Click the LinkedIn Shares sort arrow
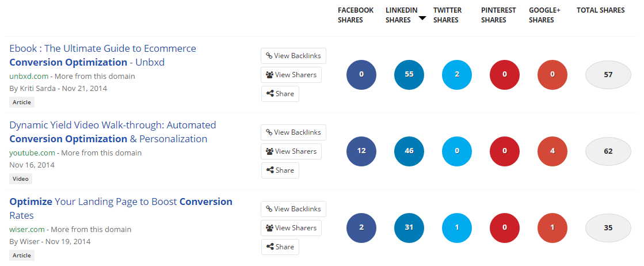The width and height of the screenshot is (644, 266). 422,18
